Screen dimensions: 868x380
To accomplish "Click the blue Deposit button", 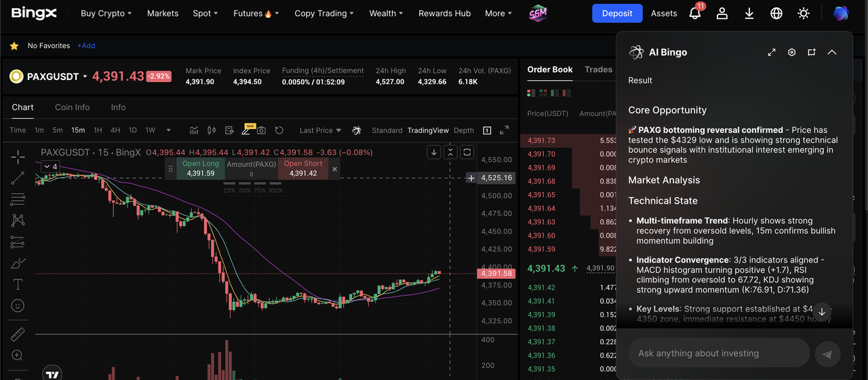I will coord(616,14).
